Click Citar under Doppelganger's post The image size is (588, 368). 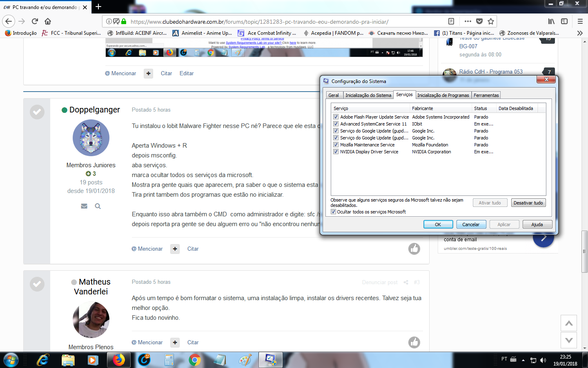pos(193,249)
